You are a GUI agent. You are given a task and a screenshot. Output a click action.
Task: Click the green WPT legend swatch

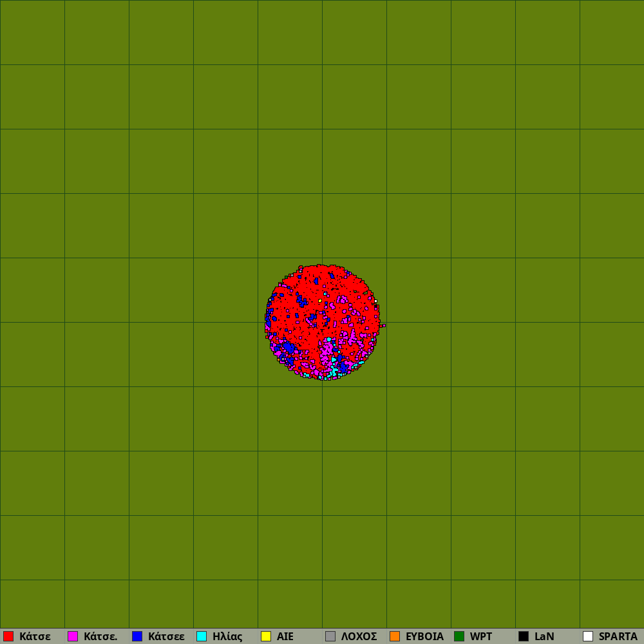coord(459,636)
